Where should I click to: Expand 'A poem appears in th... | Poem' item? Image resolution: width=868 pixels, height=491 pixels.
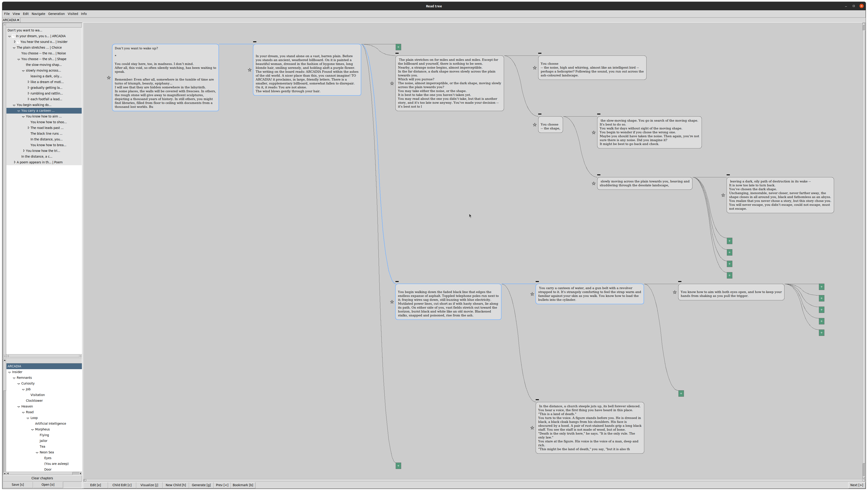click(14, 162)
